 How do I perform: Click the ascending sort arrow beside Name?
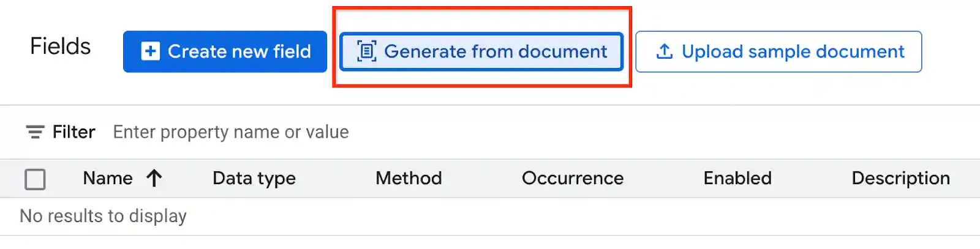click(x=154, y=179)
